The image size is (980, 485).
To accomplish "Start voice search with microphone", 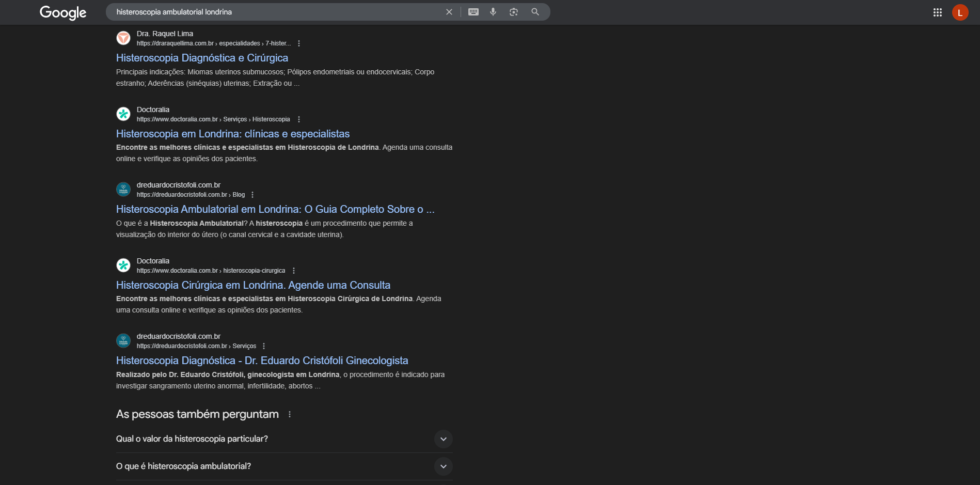I will point(493,12).
